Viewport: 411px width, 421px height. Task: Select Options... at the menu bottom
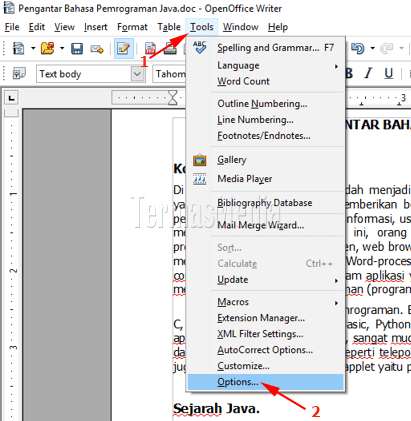pyautogui.click(x=266, y=382)
